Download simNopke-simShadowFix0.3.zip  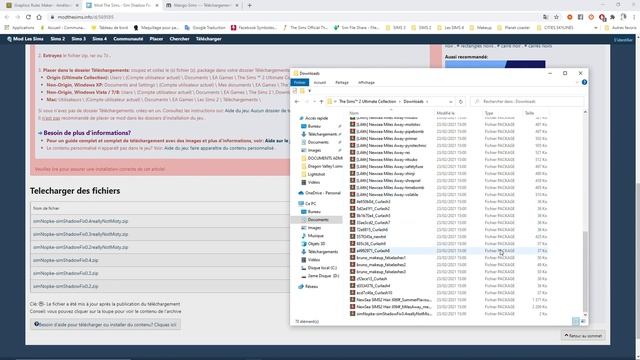(x=65, y=273)
